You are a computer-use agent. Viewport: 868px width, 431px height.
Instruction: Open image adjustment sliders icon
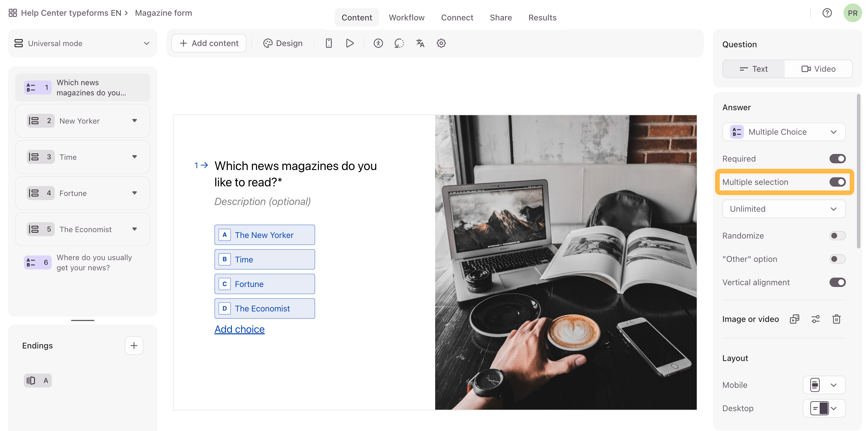(x=816, y=319)
